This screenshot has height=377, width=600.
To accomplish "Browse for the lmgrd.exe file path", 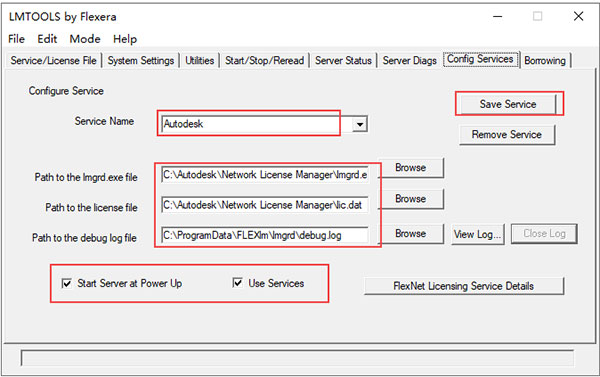I will 411,168.
